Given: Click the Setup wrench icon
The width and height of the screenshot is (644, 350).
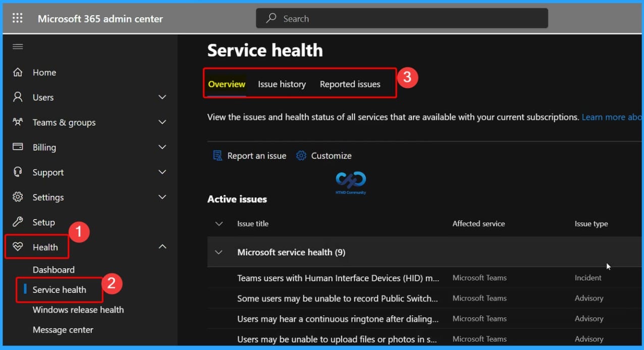Looking at the screenshot, I should click(x=18, y=222).
